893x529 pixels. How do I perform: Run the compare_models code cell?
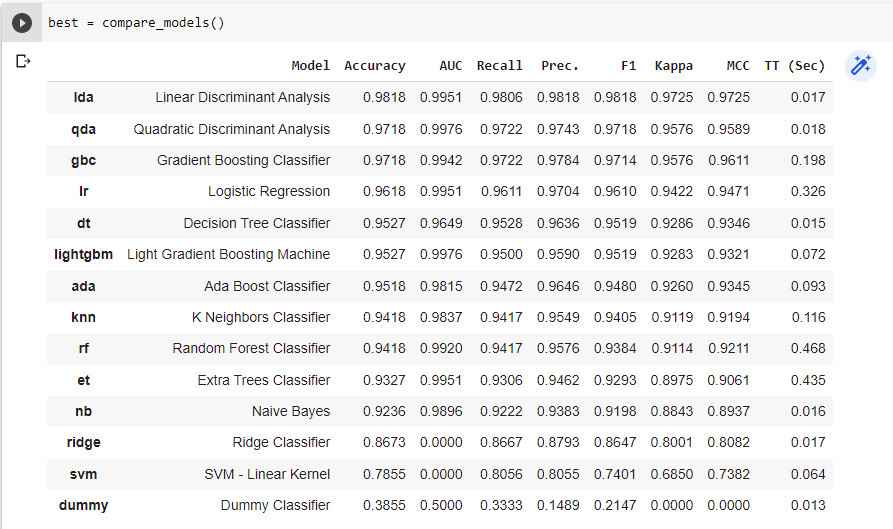pyautogui.click(x=22, y=22)
